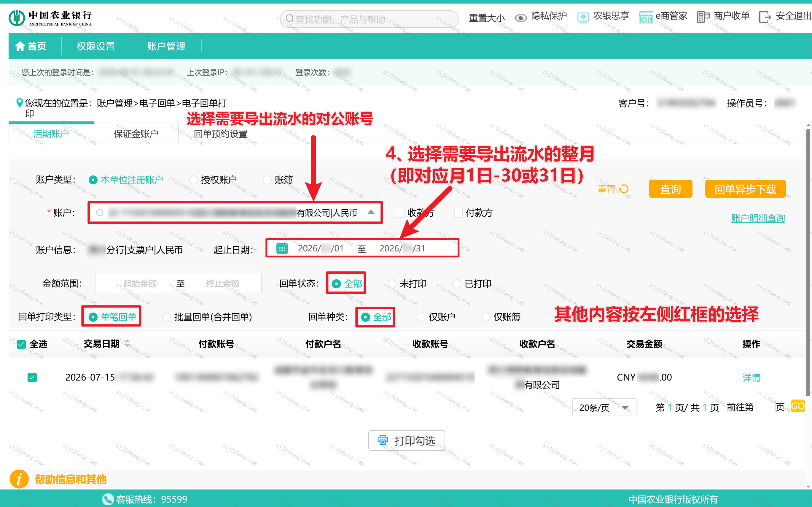Open the 20条/页 page size dropdown
812x507 pixels.
click(x=604, y=407)
